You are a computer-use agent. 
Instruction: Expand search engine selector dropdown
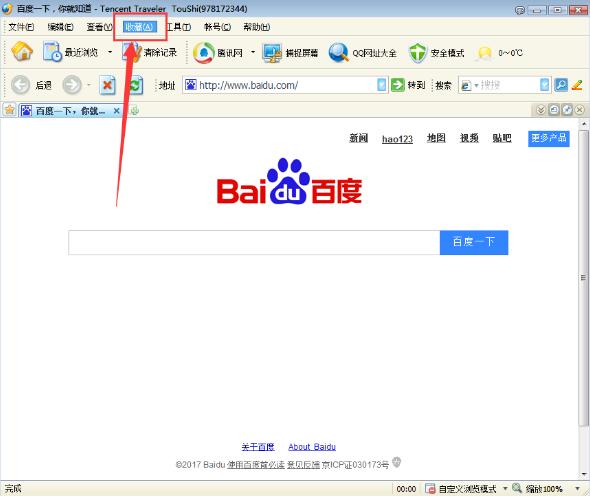(x=476, y=85)
